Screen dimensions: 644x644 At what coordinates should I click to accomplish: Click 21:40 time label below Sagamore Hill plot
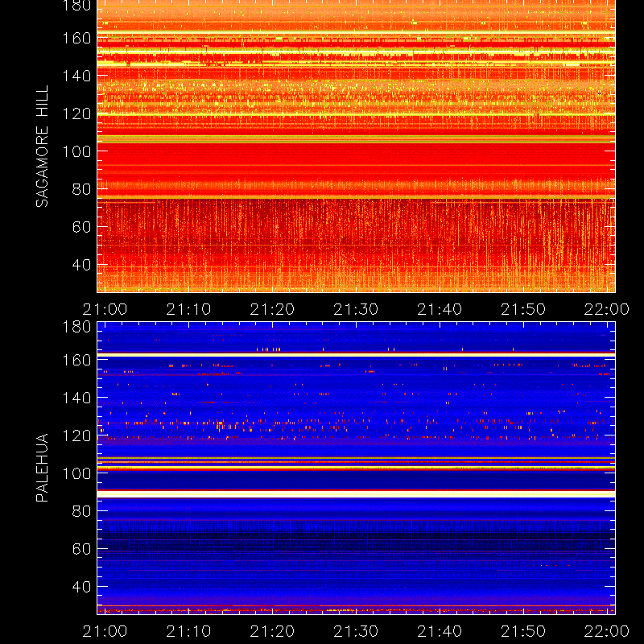(440, 309)
